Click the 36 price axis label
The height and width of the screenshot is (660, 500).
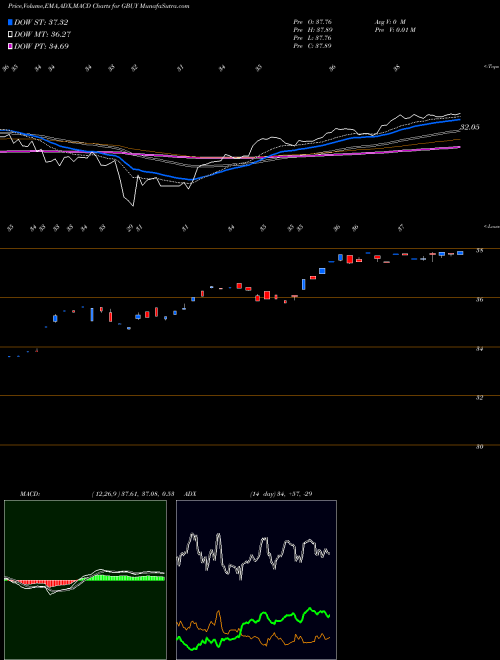479,300
